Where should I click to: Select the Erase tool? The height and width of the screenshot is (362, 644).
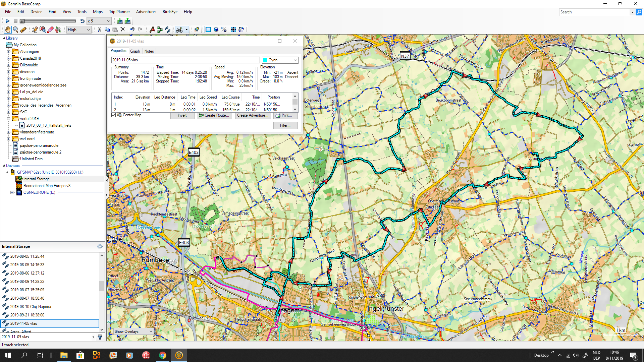pyautogui.click(x=50, y=30)
